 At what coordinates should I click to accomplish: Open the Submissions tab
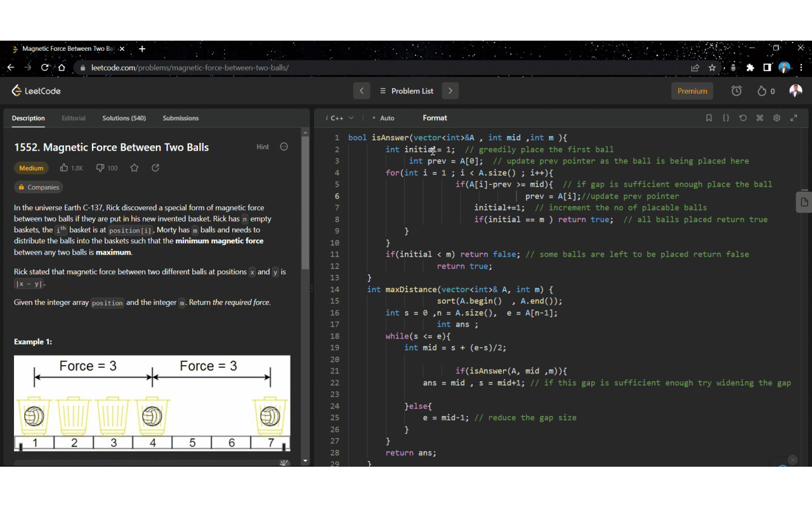pos(181,118)
